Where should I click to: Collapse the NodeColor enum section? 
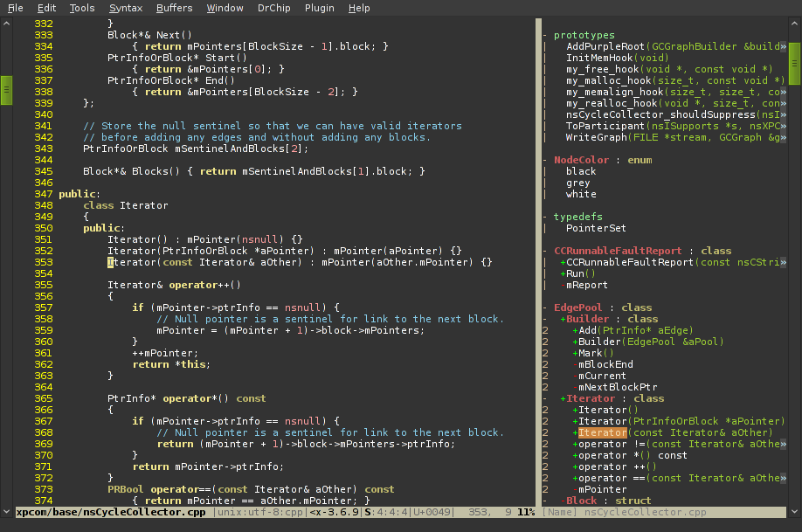pos(545,160)
